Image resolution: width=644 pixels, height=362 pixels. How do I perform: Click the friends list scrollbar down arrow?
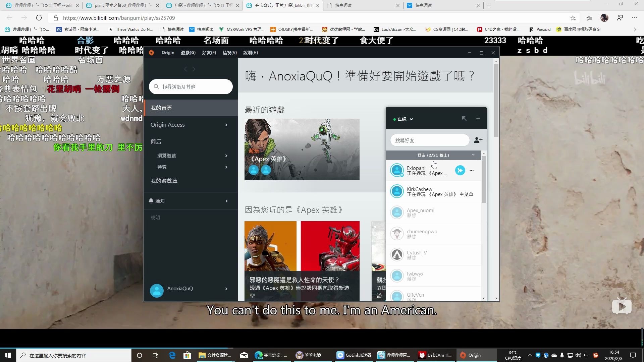484,298
